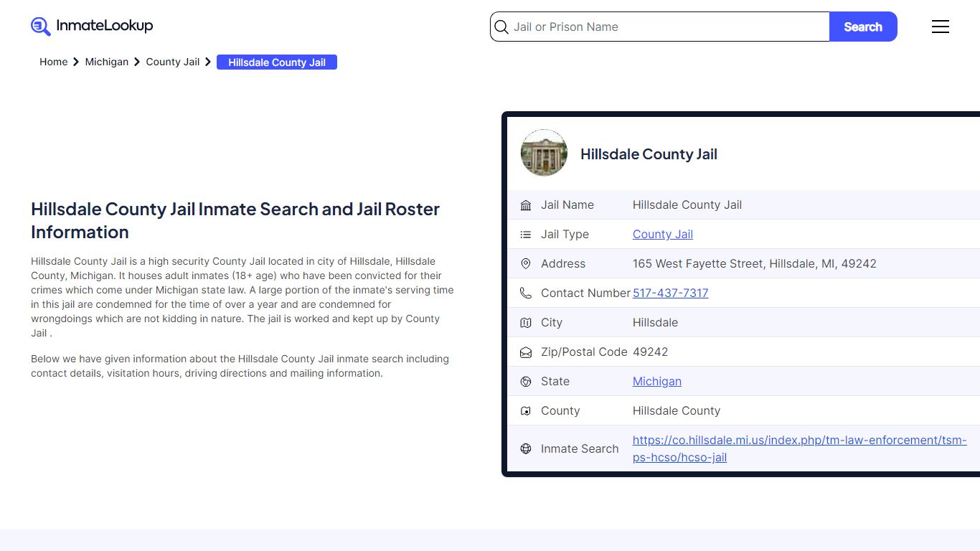Select the Hillsdale County Jail breadcrumb pill
The height and width of the screenshot is (551, 980).
[x=277, y=62]
